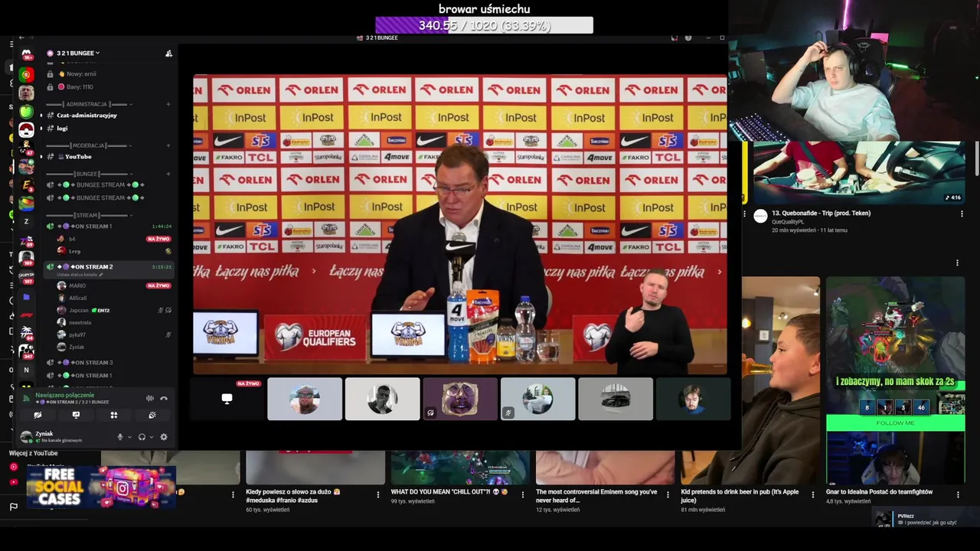Viewport: 980px width, 551px height.
Task: Add channel to MODERACJA category
Action: point(168,145)
